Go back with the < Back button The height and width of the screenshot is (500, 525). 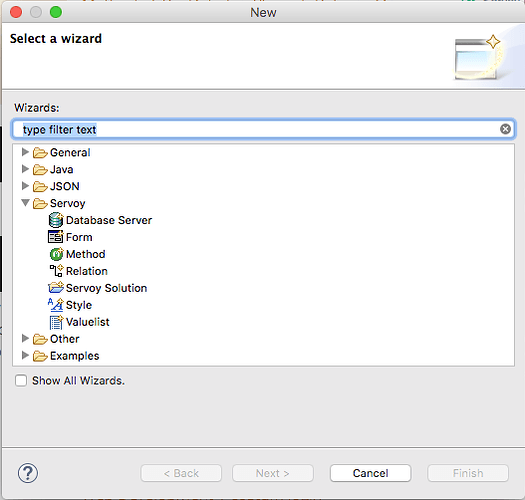tap(181, 473)
